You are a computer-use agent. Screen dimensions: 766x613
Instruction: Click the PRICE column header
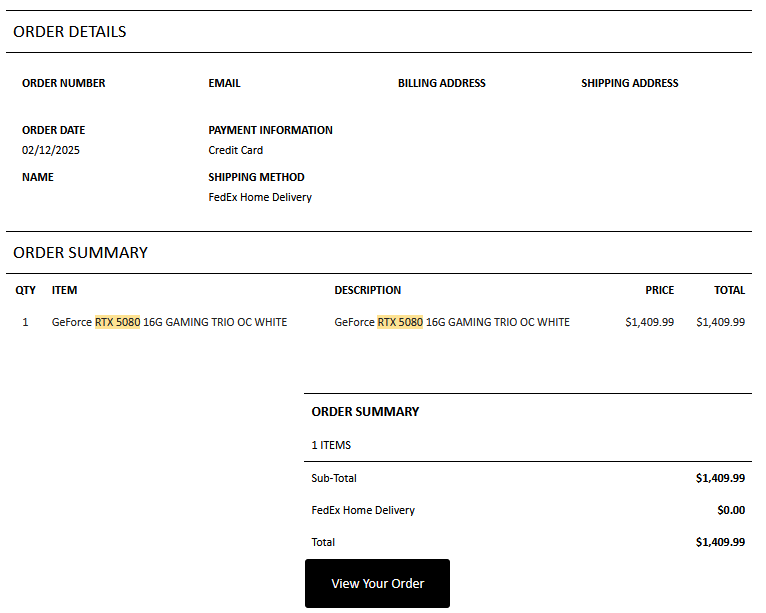coord(660,290)
